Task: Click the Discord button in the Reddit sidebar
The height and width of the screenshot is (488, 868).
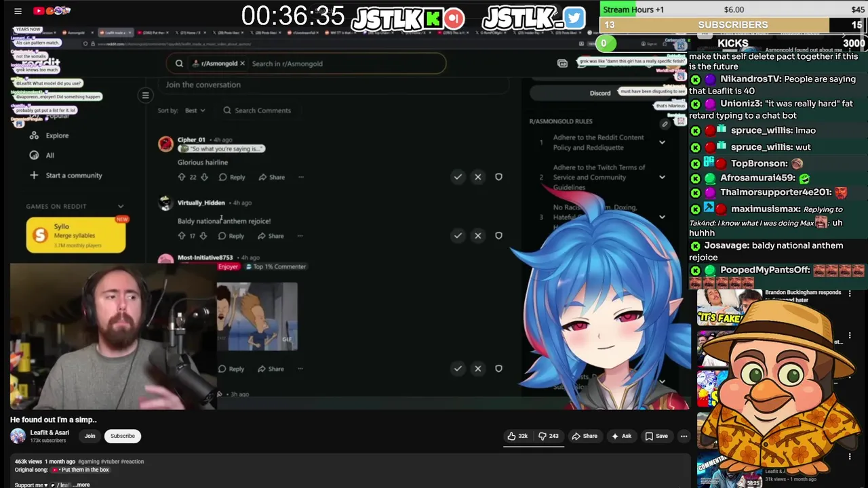Action: click(599, 93)
